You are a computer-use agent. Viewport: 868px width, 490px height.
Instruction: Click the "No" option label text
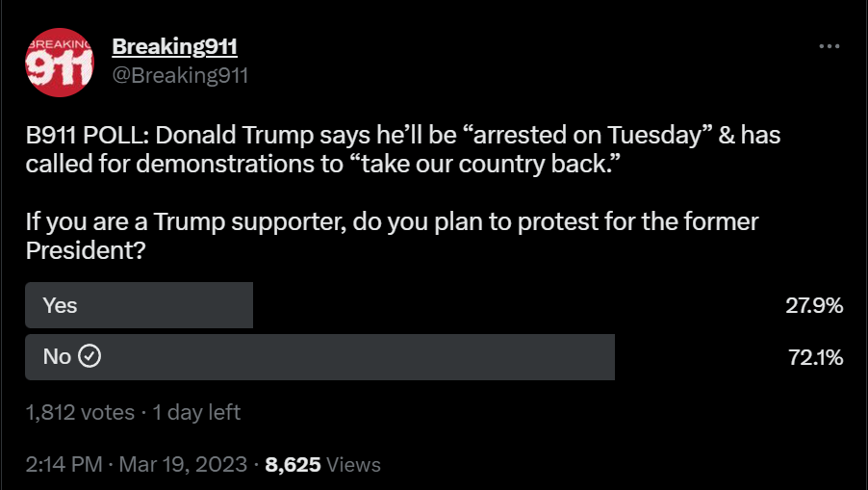tap(57, 357)
